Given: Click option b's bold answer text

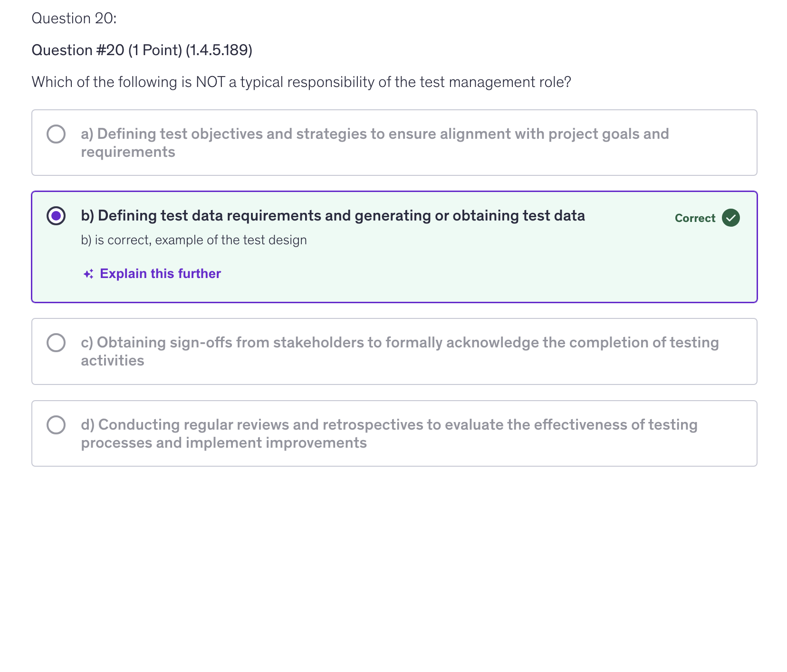Looking at the screenshot, I should 333,215.
